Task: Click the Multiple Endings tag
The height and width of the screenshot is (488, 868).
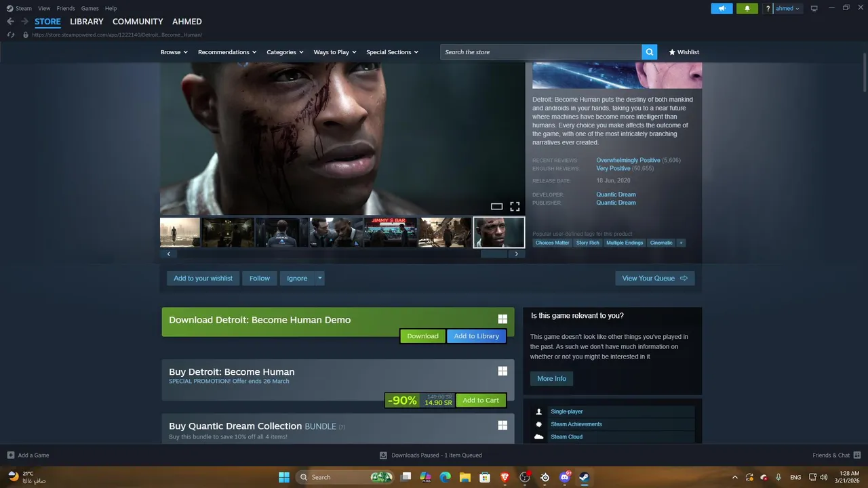Action: (625, 243)
